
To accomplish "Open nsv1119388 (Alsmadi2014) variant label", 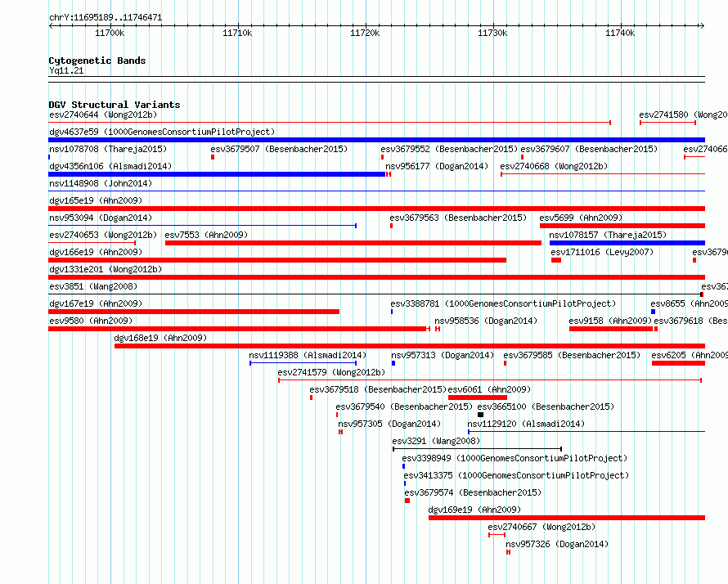I will [308, 355].
